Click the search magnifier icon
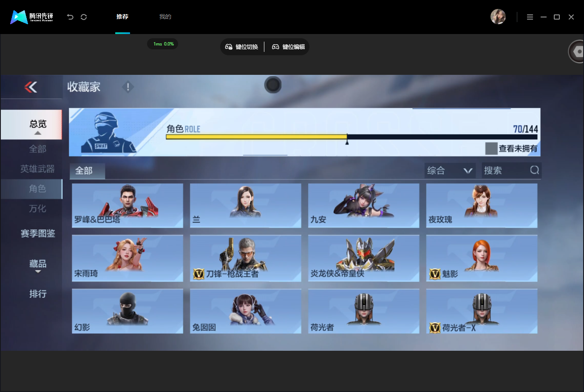The width and height of the screenshot is (584, 392). pyautogui.click(x=534, y=170)
